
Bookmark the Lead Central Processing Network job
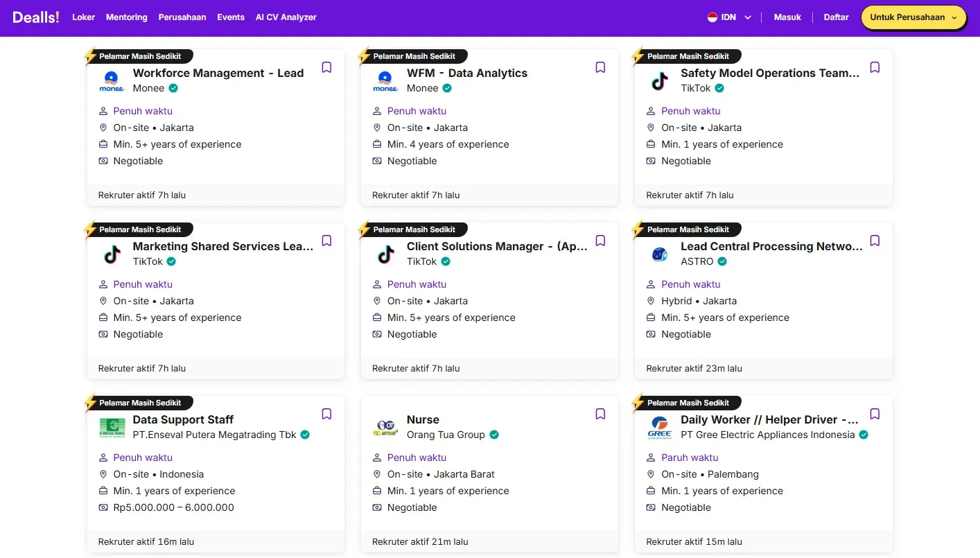click(875, 241)
